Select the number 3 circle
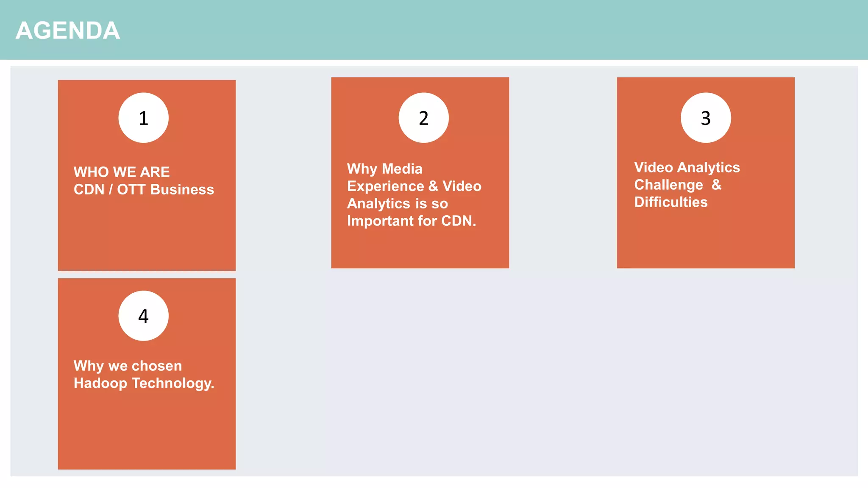The width and height of the screenshot is (868, 488). (x=706, y=118)
